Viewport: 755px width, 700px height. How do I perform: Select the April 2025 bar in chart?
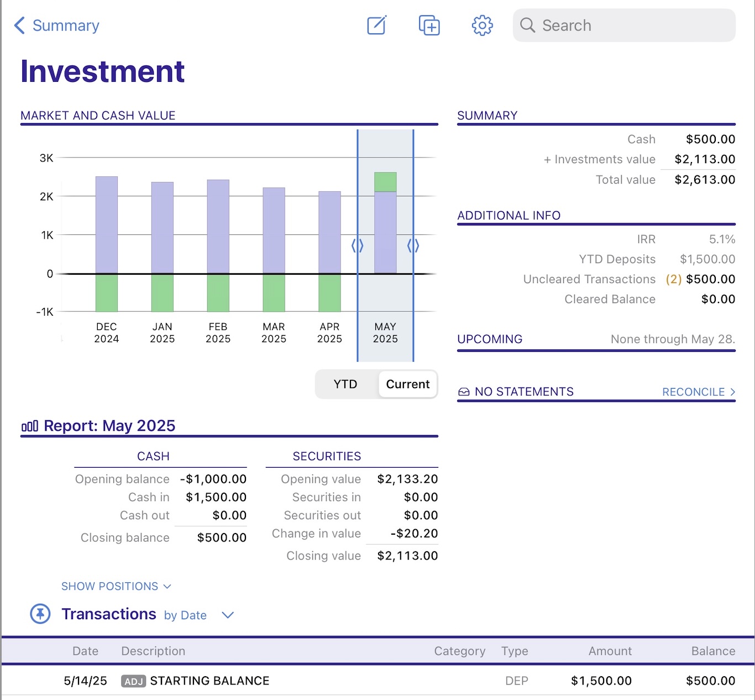(329, 232)
